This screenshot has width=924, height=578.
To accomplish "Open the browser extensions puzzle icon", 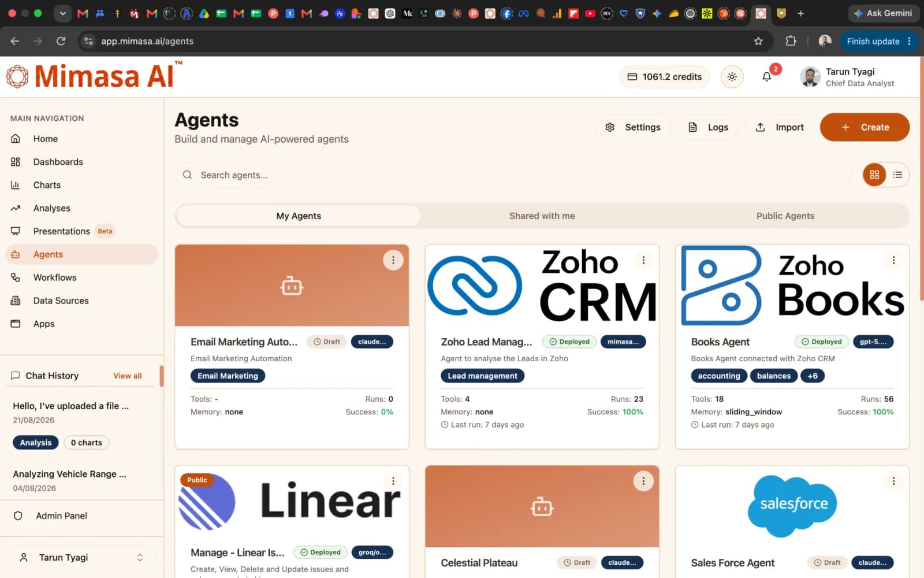I will point(791,41).
